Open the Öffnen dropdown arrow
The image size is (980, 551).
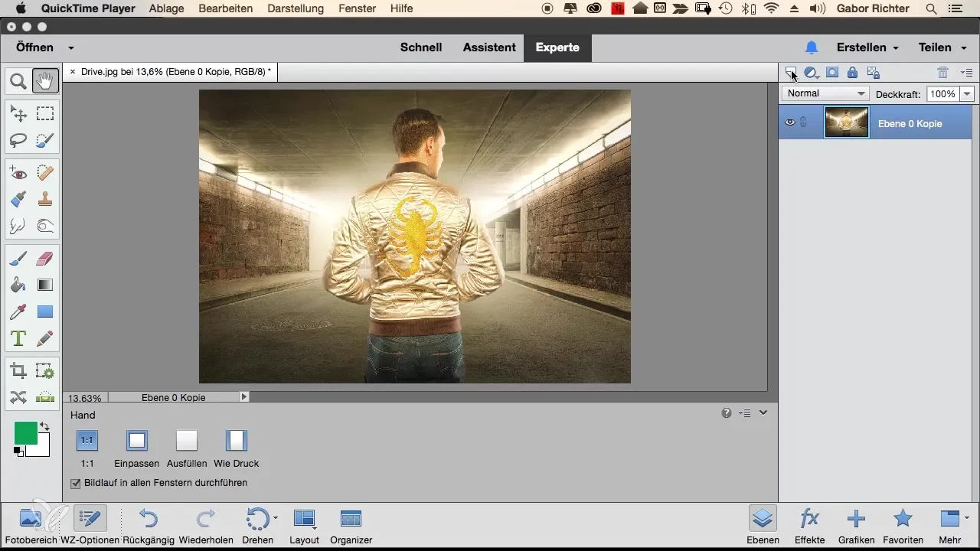tap(71, 47)
